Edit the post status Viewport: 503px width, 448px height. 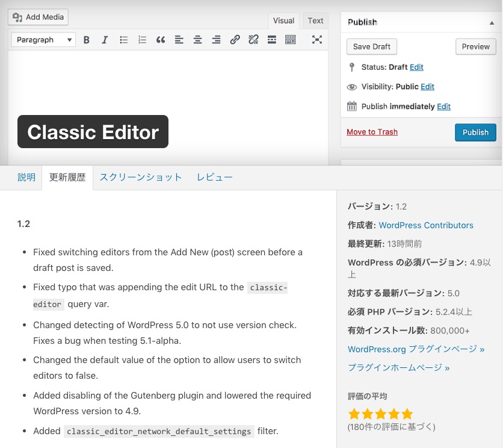(417, 67)
